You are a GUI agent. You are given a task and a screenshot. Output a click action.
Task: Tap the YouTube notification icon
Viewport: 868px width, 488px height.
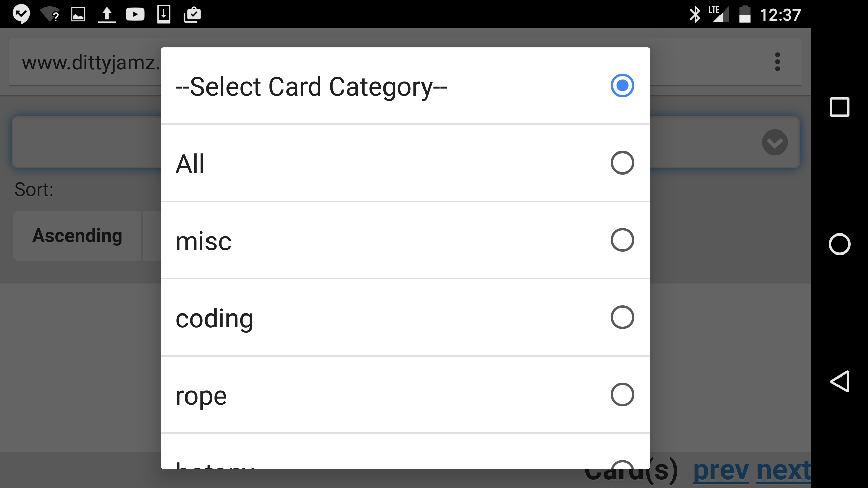pyautogui.click(x=135, y=15)
